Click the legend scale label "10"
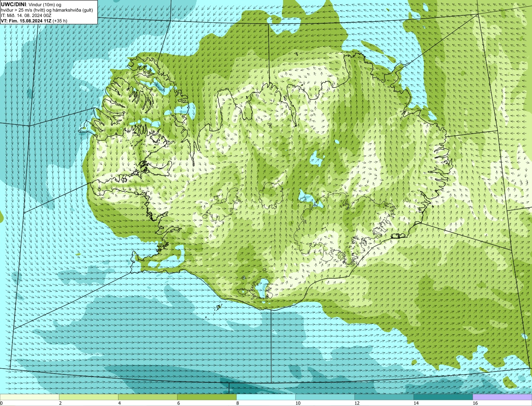 [x=298, y=403]
